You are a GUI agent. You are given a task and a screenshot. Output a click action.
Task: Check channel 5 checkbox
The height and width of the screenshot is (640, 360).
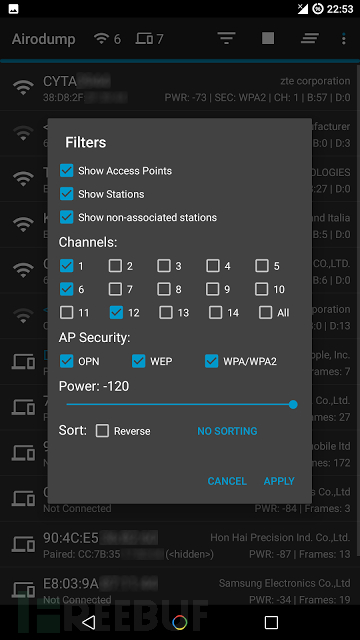pos(262,266)
